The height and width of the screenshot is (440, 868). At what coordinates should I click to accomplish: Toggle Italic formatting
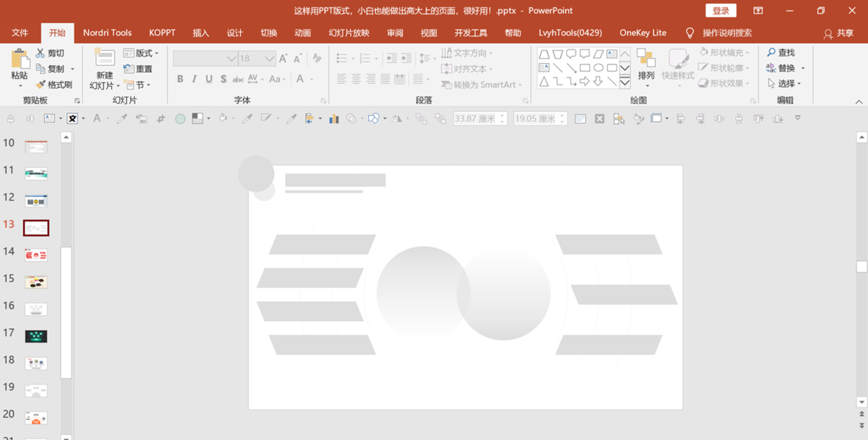[x=195, y=79]
